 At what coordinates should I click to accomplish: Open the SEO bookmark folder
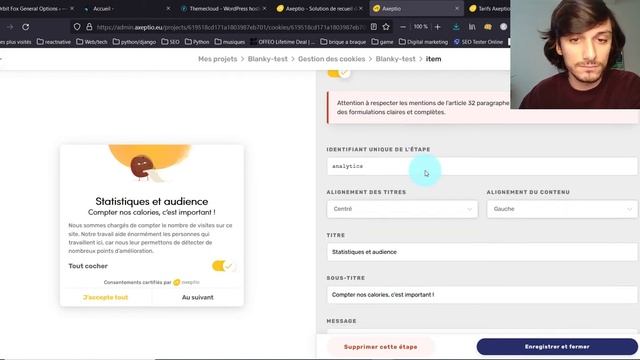tap(170, 42)
